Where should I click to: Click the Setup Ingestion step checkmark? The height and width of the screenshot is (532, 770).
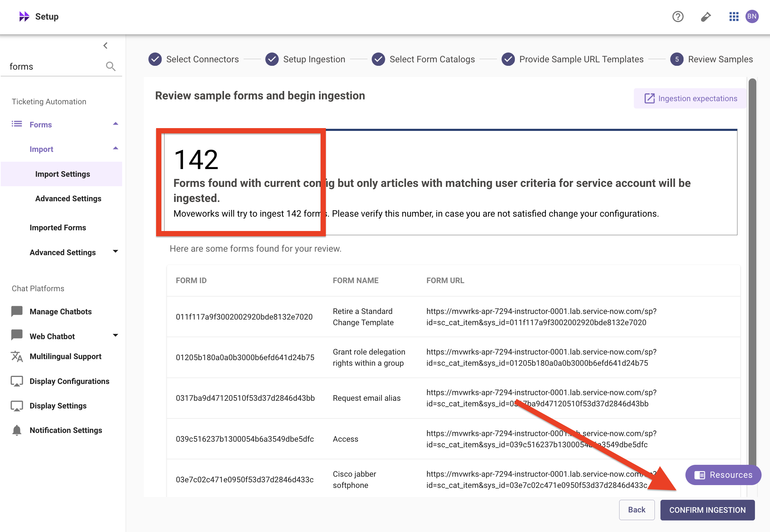click(x=272, y=59)
